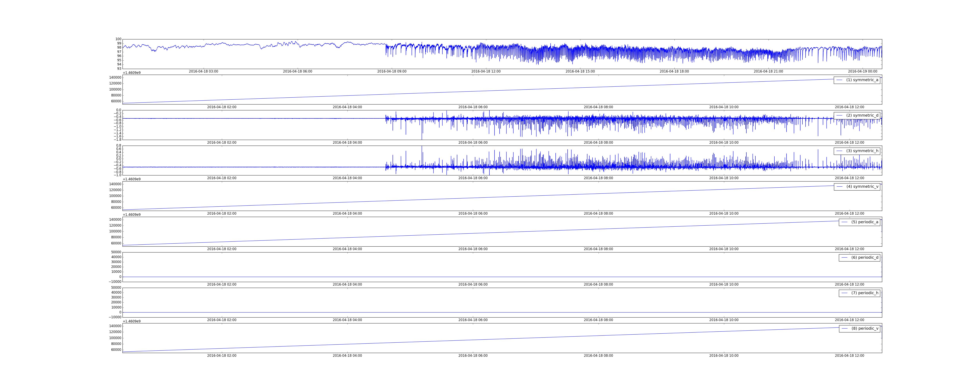Click the (8) periodic_v legend box
980x392 pixels.
pos(859,328)
